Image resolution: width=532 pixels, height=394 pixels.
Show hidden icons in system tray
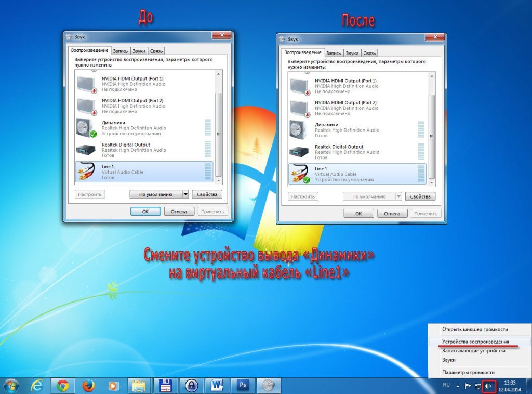[x=458, y=386]
